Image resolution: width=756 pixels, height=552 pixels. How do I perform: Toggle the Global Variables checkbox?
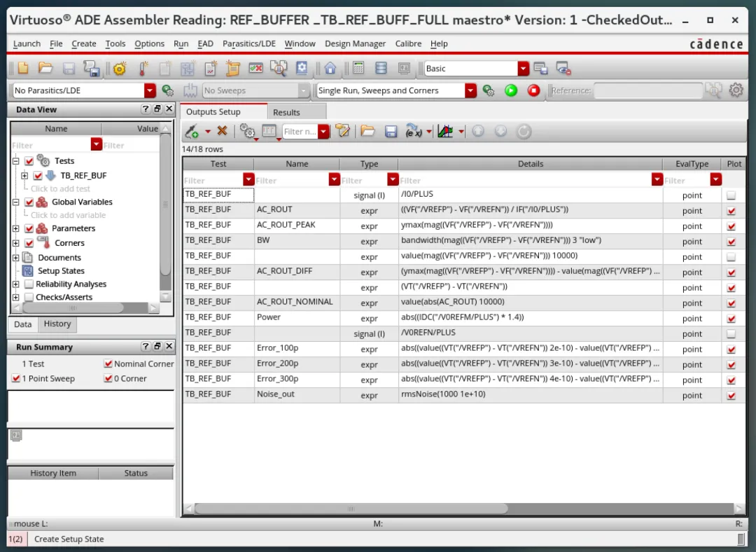click(x=29, y=202)
